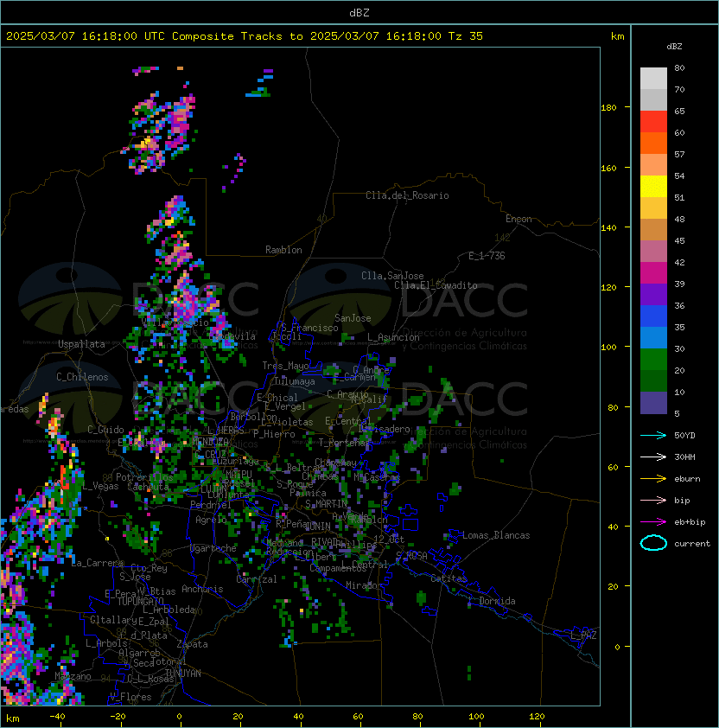
Task: Click the 'Tz 35' text in header
Action: point(466,36)
